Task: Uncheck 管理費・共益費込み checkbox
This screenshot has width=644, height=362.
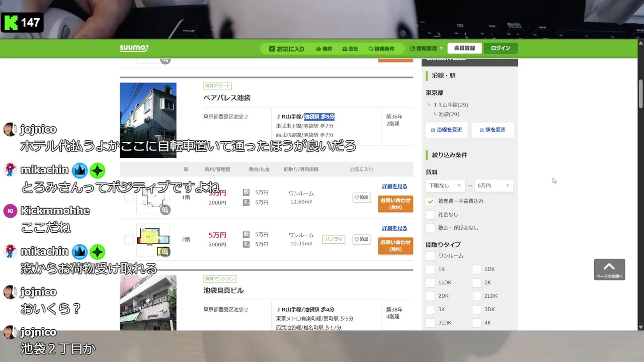Action: (430, 201)
